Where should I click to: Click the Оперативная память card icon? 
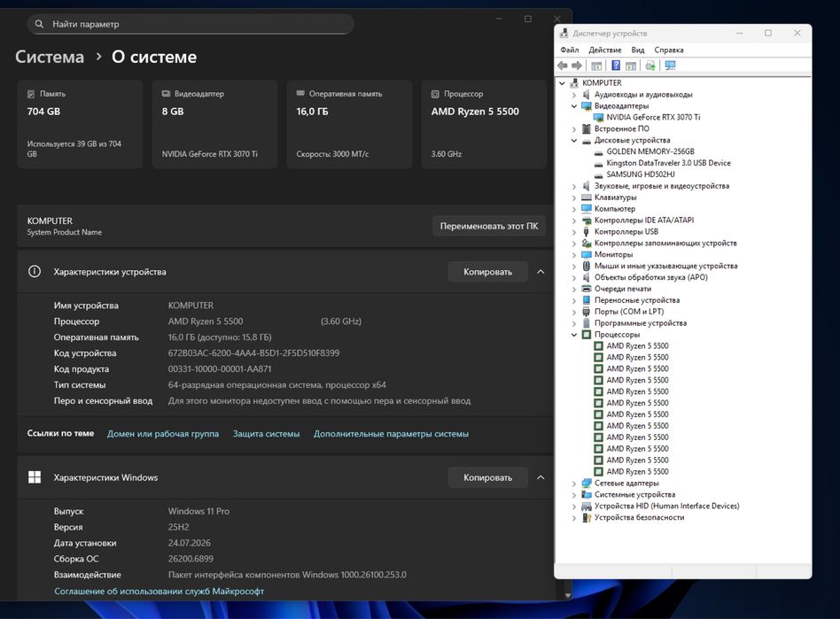tap(300, 93)
